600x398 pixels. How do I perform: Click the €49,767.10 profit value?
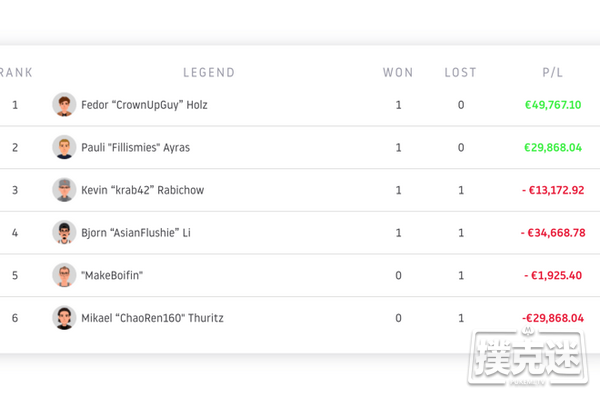(553, 105)
